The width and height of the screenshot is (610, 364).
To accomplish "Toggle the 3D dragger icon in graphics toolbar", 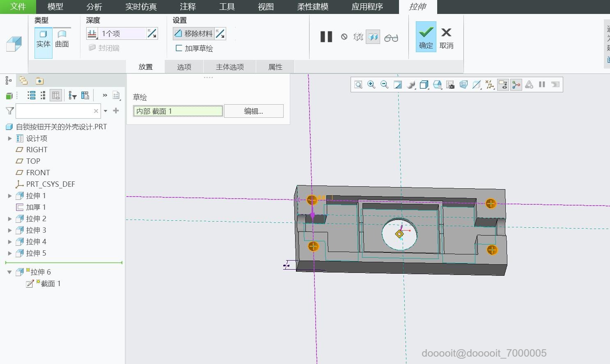I will tap(516, 85).
